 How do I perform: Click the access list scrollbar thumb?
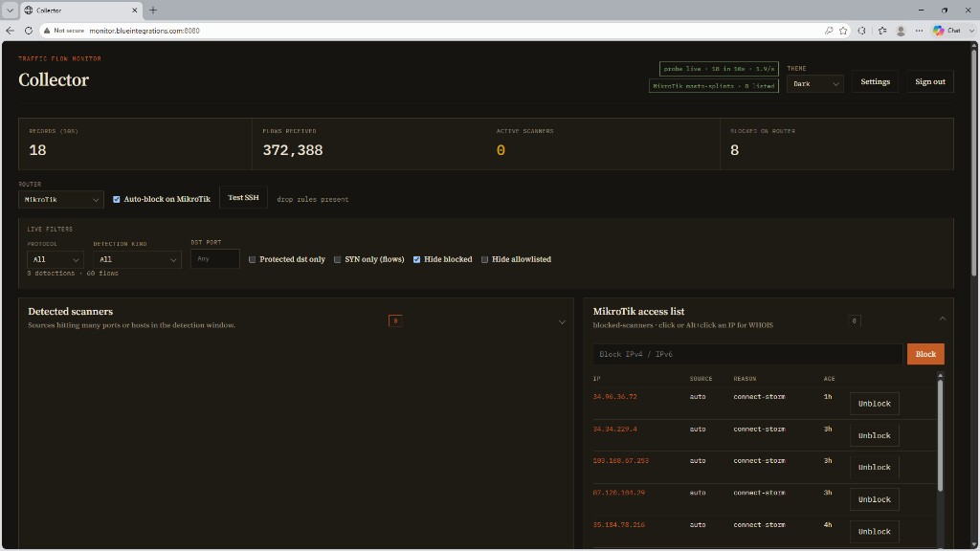tap(940, 435)
